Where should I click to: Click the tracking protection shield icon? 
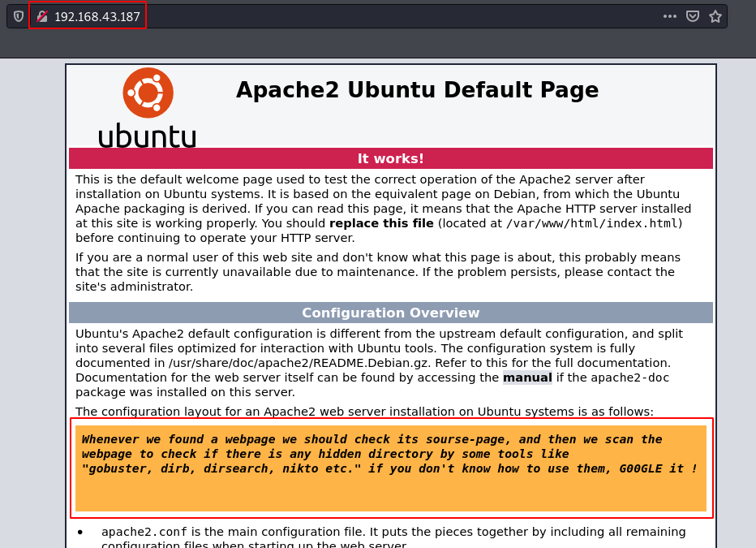coord(19,16)
